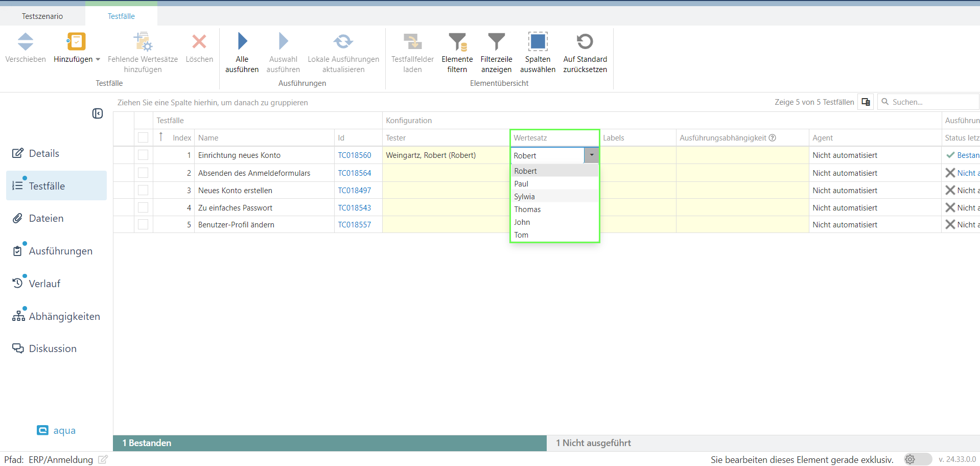Screen dimensions: 980x466
Task: Click the export icon beside test case count
Action: pos(866,102)
